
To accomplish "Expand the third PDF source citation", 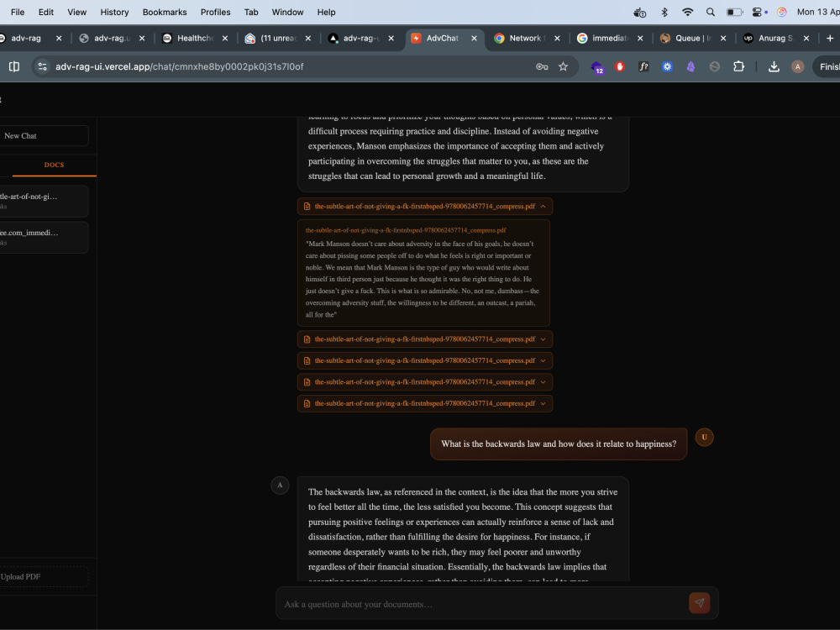I will [425, 360].
